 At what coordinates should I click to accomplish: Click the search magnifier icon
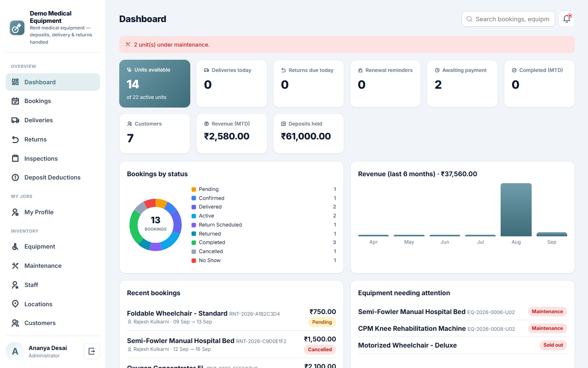[469, 19]
